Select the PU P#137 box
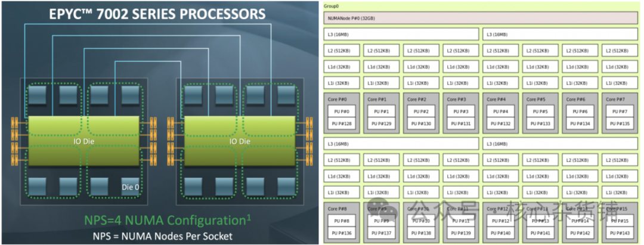This screenshot has height=245, width=644. pos(381,233)
